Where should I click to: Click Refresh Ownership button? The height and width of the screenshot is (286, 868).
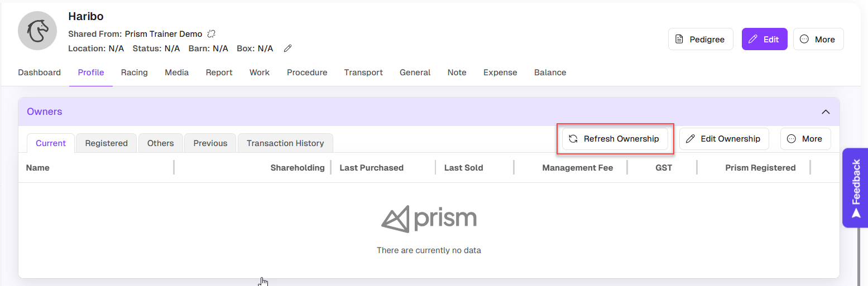pyautogui.click(x=615, y=139)
